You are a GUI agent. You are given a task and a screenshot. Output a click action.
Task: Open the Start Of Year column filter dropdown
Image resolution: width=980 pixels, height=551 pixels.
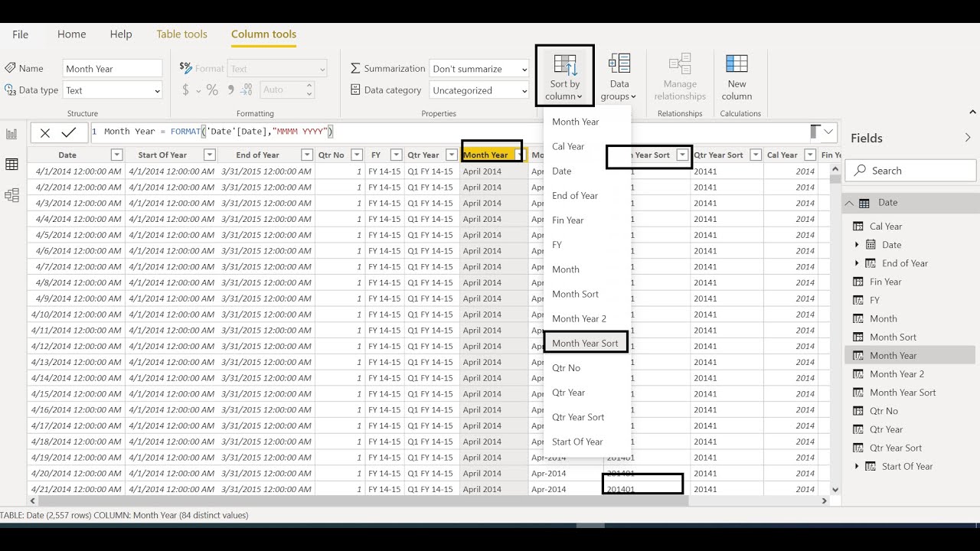209,155
